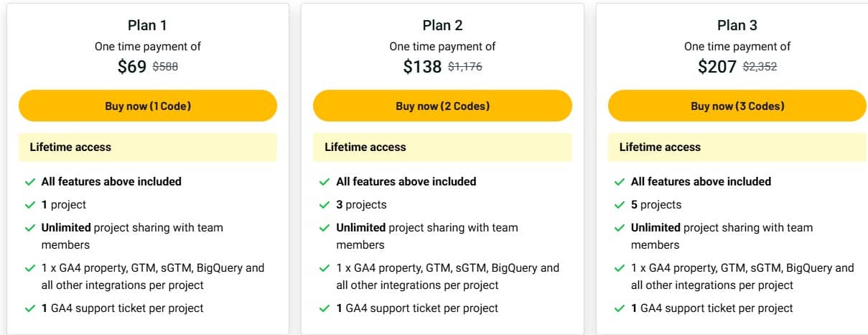Click the $138 price in Plan 2

[x=422, y=67]
